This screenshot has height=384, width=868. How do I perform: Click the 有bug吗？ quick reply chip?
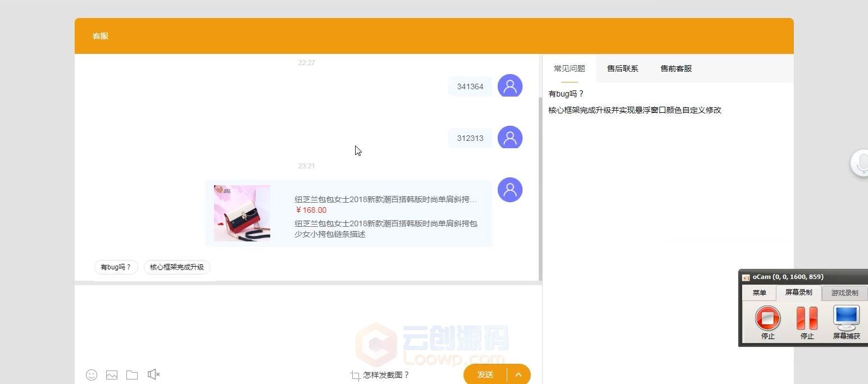(116, 267)
